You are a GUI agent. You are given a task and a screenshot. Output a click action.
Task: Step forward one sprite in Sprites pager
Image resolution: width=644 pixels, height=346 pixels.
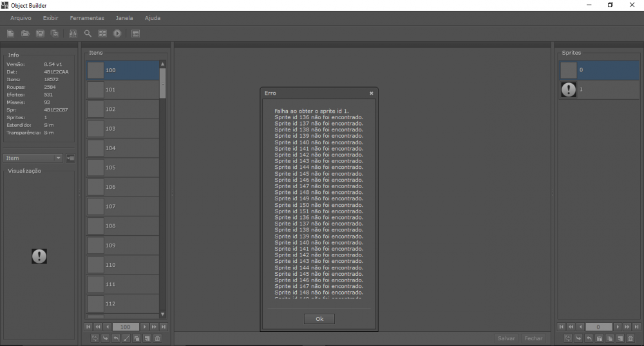pos(618,327)
